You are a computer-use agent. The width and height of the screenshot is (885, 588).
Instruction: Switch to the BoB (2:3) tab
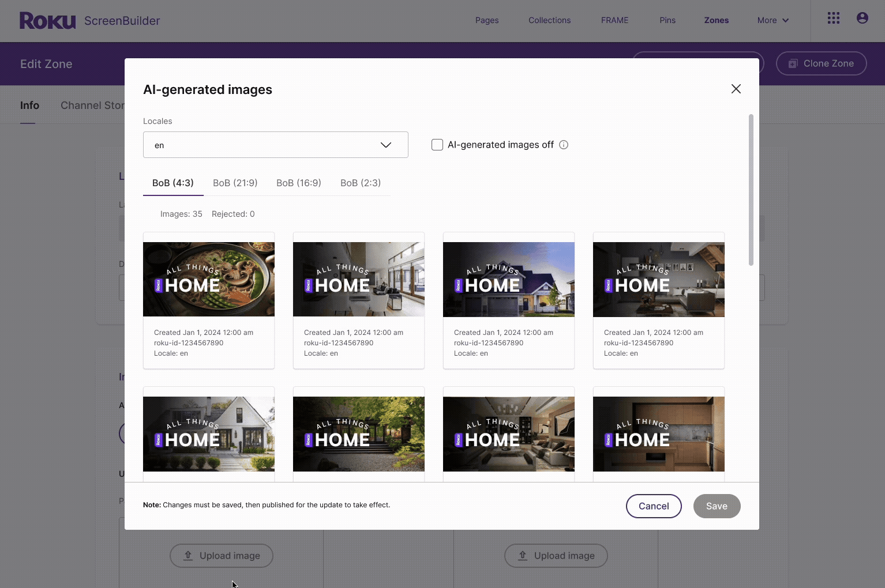coord(361,183)
